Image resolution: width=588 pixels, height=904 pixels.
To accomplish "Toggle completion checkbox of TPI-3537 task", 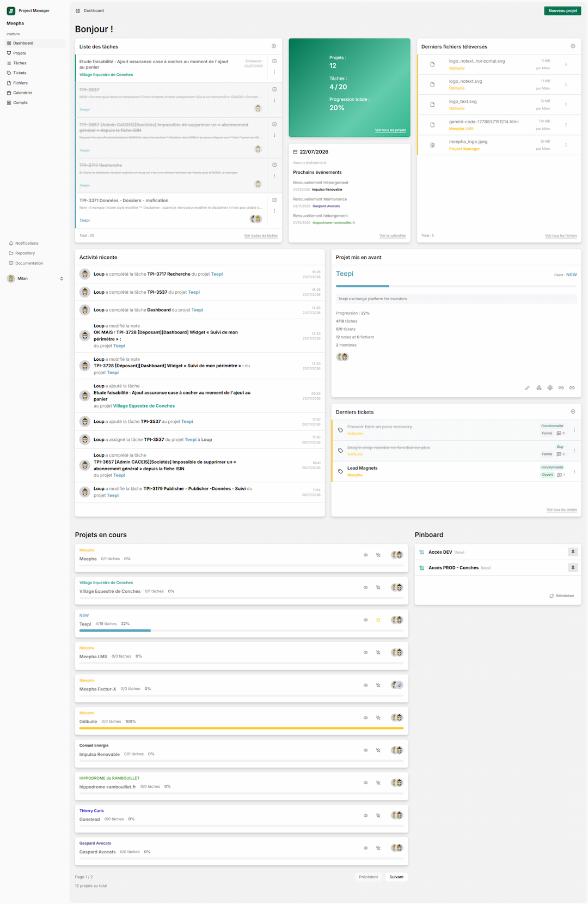I will tap(274, 89).
